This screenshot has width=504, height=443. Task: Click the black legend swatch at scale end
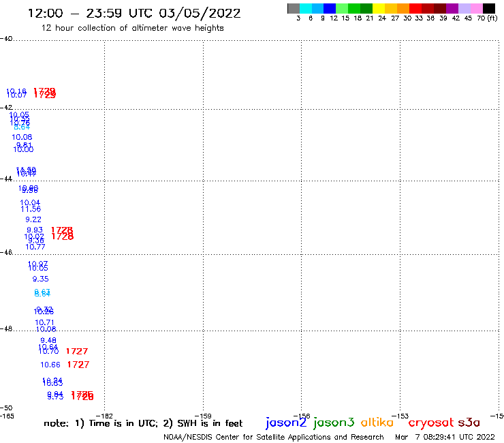pyautogui.click(x=488, y=9)
